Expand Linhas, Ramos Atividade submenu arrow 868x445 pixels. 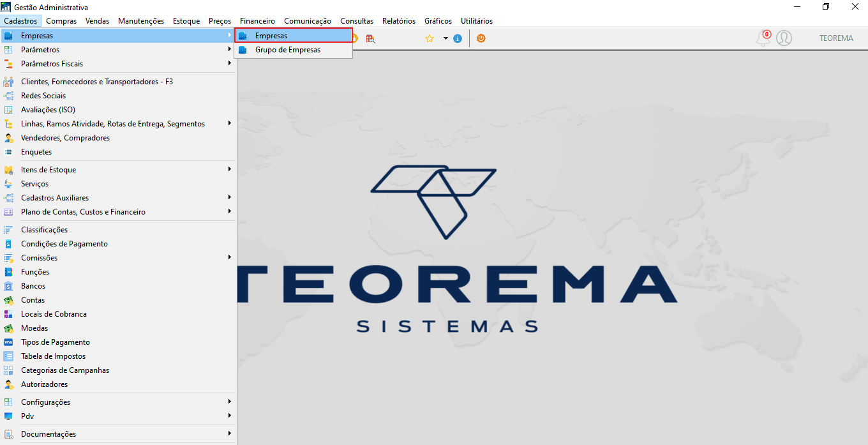[230, 123]
